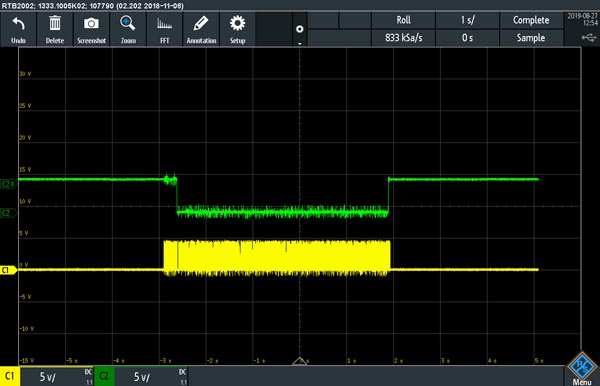
Task: Click the C1 DC coupling indicator
Action: tap(88, 372)
